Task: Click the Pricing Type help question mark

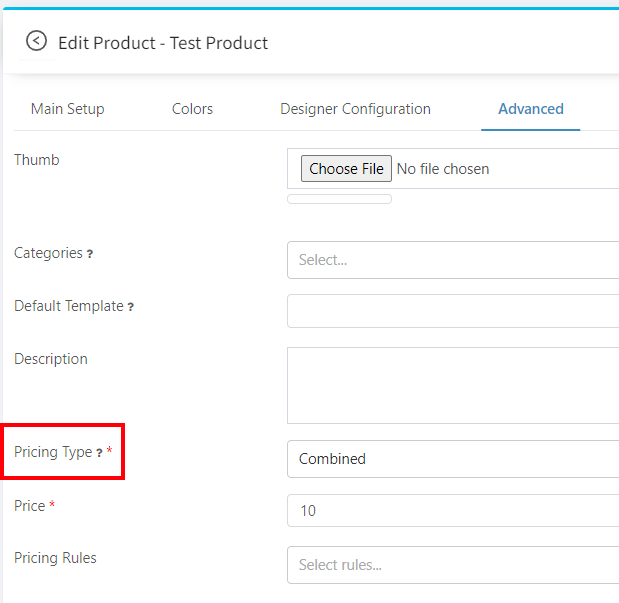Action: 99,453
